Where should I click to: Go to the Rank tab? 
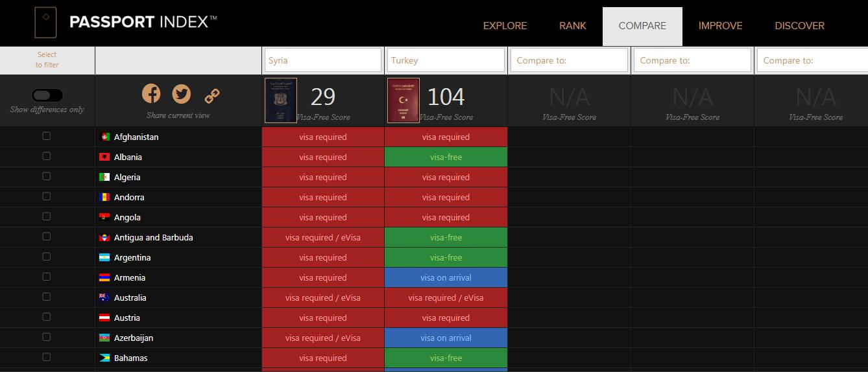(573, 26)
